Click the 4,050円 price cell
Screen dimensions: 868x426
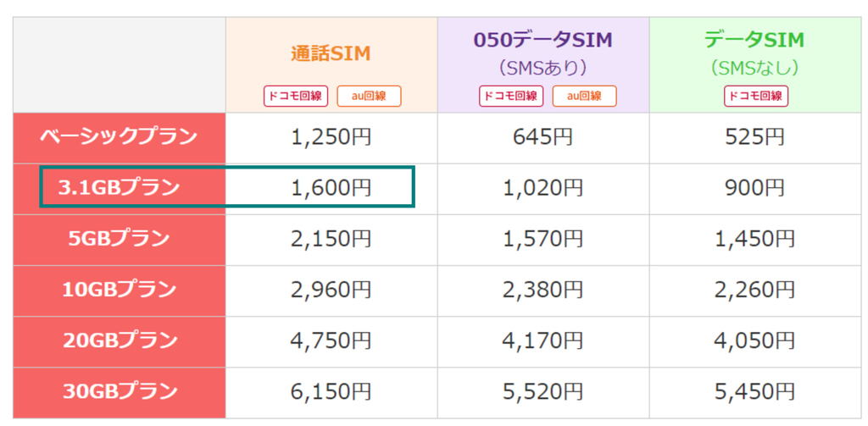[x=755, y=340]
